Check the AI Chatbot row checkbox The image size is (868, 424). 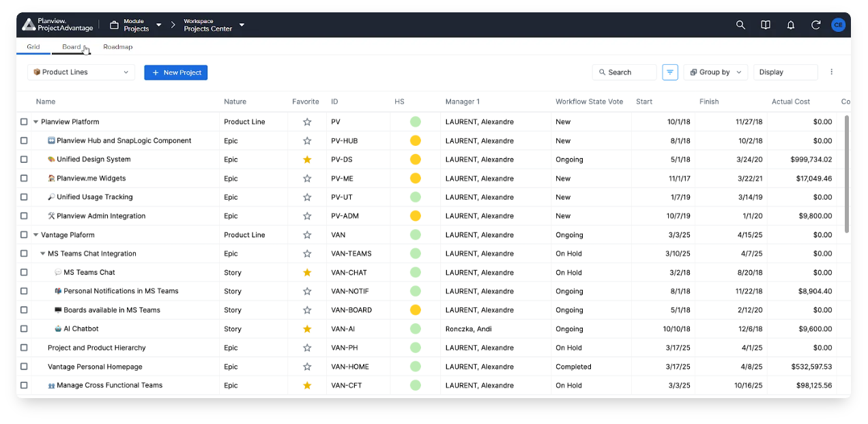pyautogui.click(x=24, y=329)
